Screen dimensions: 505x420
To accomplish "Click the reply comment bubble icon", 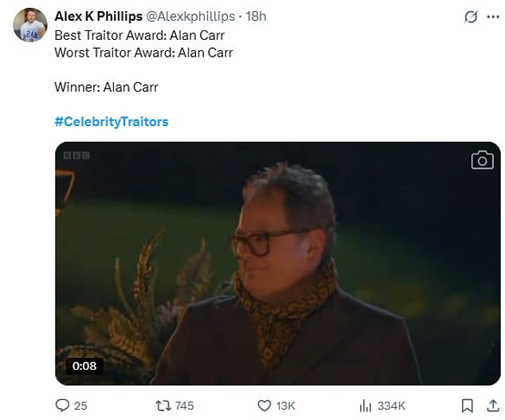I will (63, 406).
